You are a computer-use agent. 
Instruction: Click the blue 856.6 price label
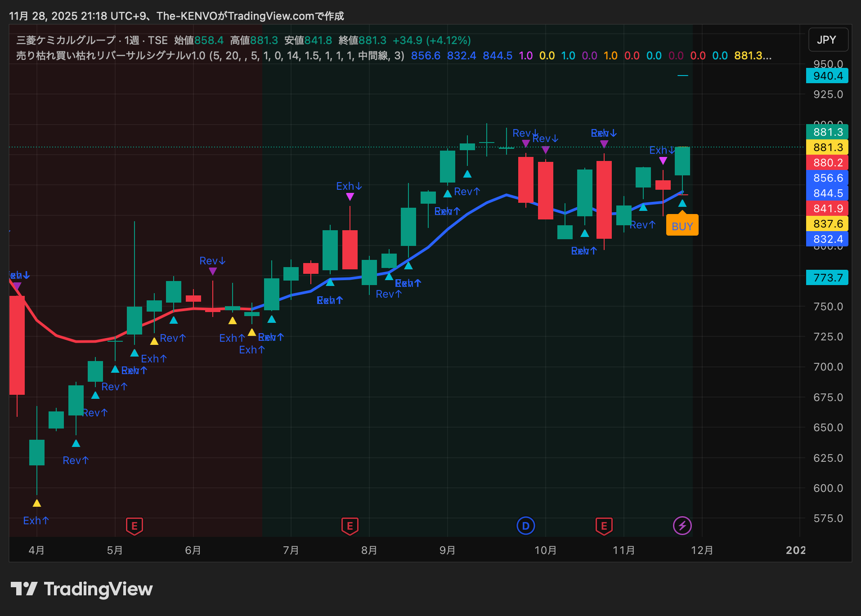coord(828,178)
